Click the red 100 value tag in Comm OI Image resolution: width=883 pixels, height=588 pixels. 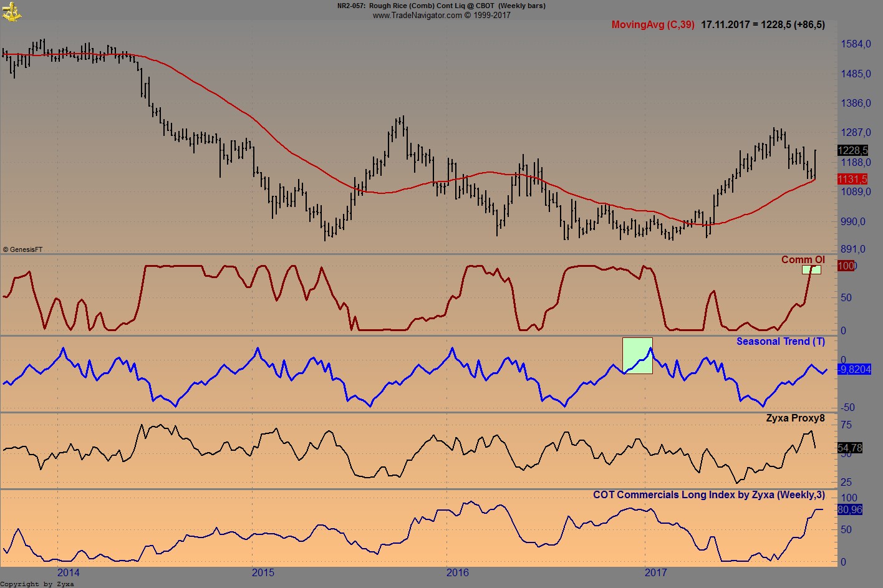(x=846, y=266)
